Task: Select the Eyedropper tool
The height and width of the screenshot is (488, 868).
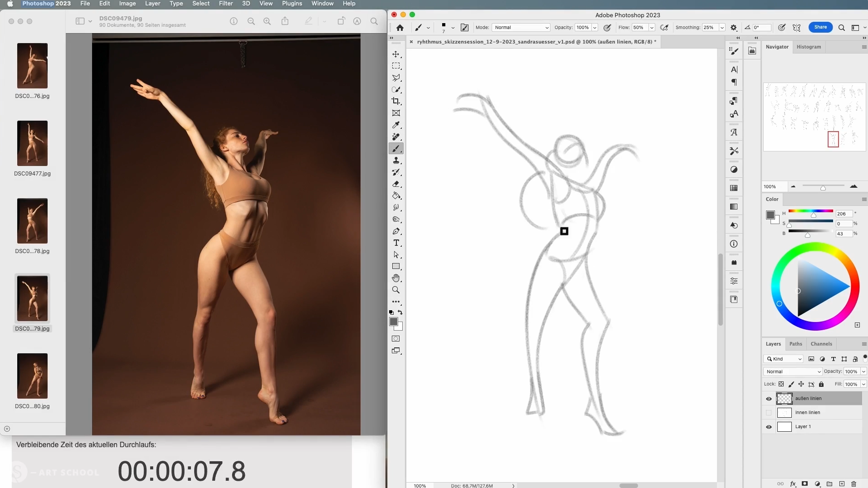Action: click(396, 125)
